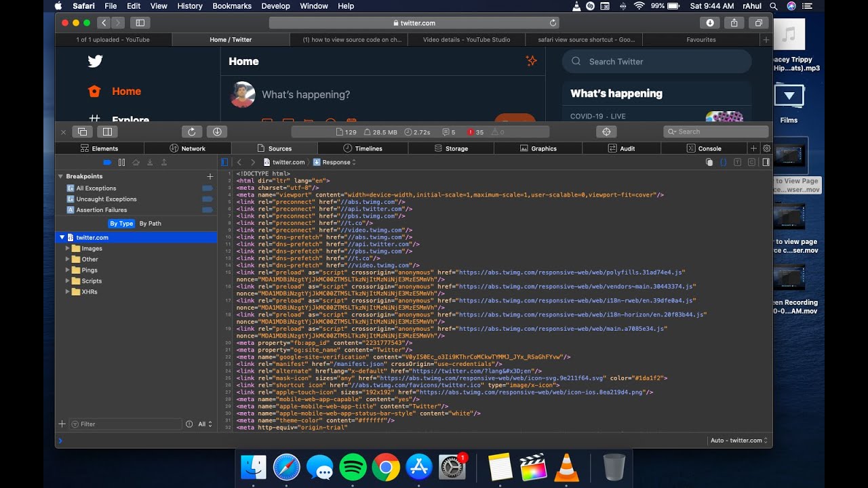Screen dimensions: 868x488
Task: Click the Filter resources field
Action: tap(125, 424)
